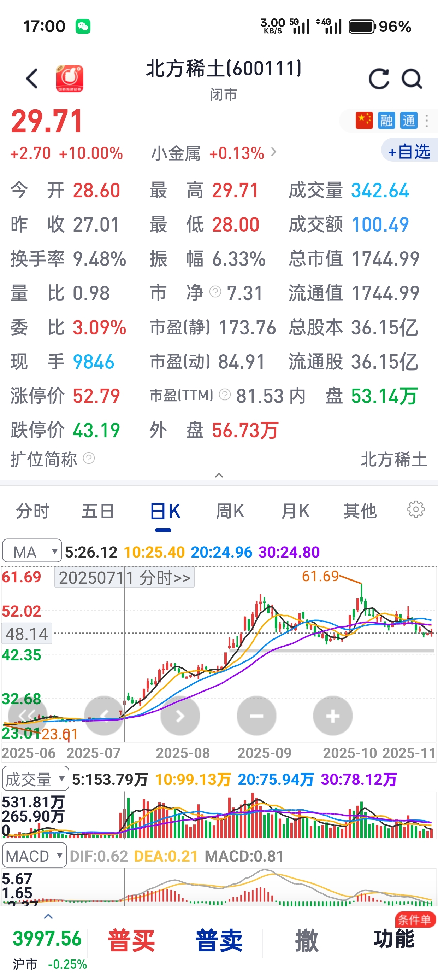Switch to 周K tab
The width and height of the screenshot is (438, 980).
click(230, 511)
